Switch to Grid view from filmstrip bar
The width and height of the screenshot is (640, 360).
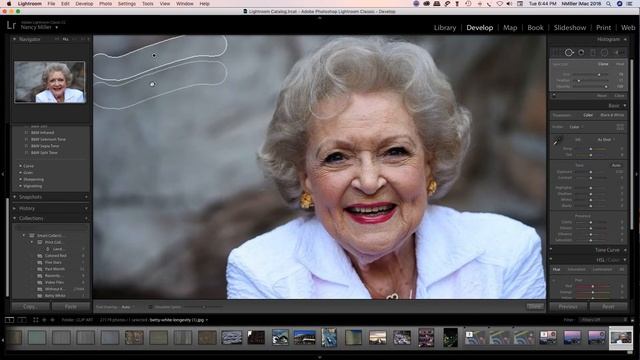click(36, 320)
